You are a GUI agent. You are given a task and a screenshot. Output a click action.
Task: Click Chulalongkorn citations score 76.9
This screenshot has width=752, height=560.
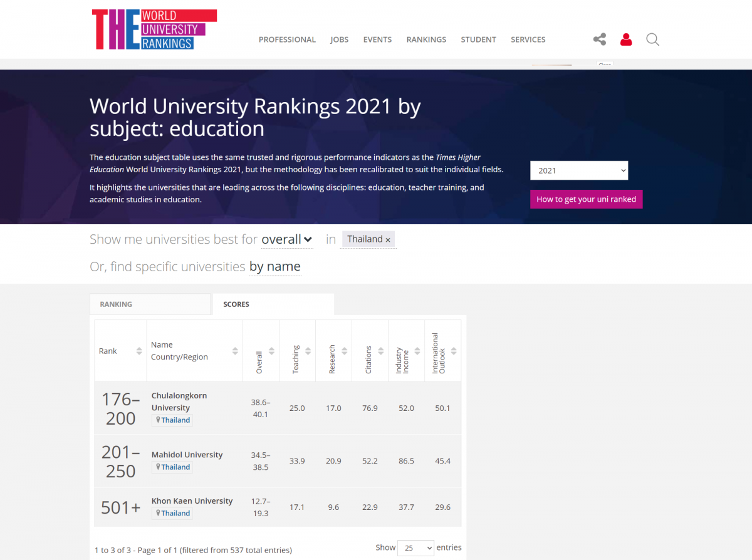(370, 408)
